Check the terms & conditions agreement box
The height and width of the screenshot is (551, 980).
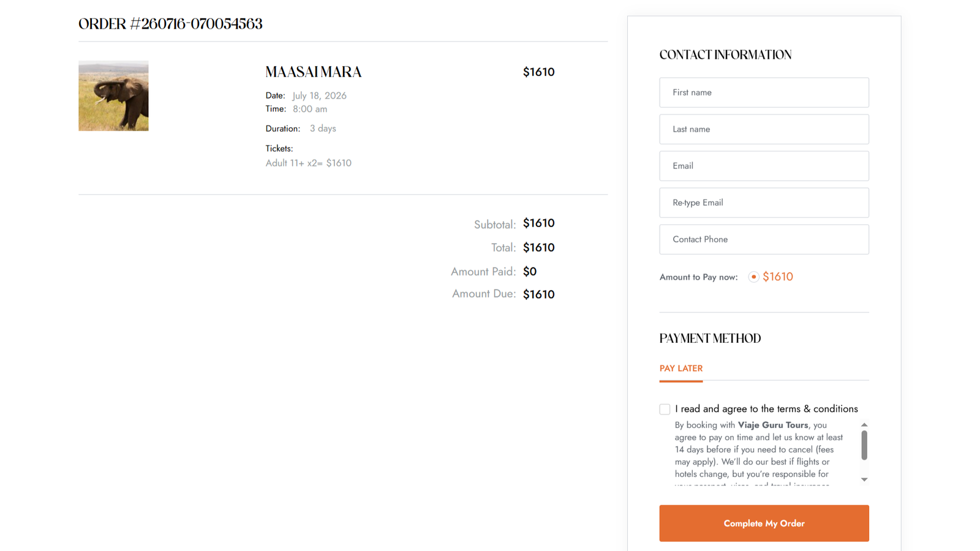coord(665,409)
